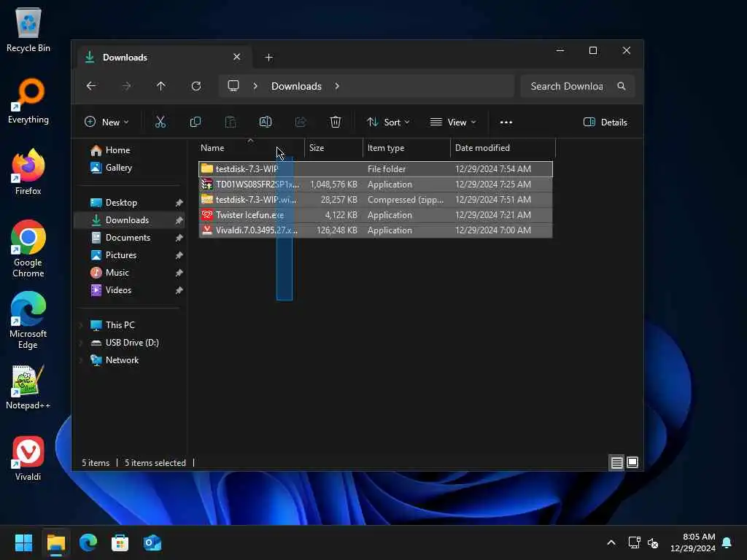Sort by the Name column header

[x=251, y=148]
